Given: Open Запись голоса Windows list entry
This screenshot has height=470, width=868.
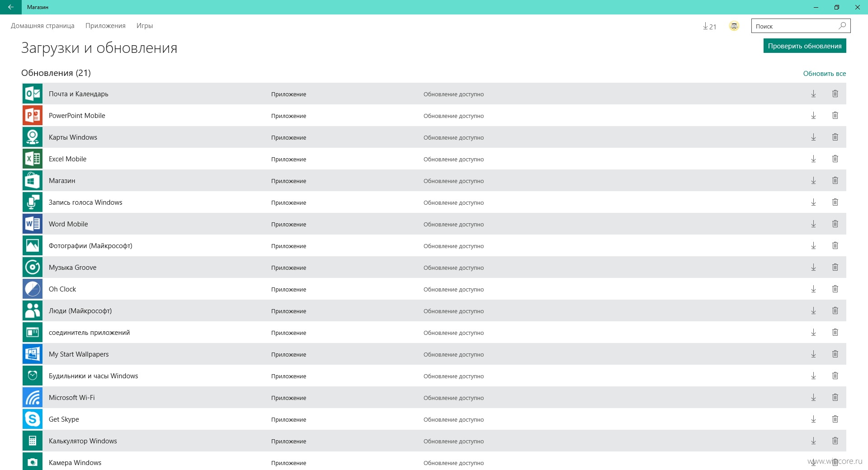Looking at the screenshot, I should click(434, 202).
